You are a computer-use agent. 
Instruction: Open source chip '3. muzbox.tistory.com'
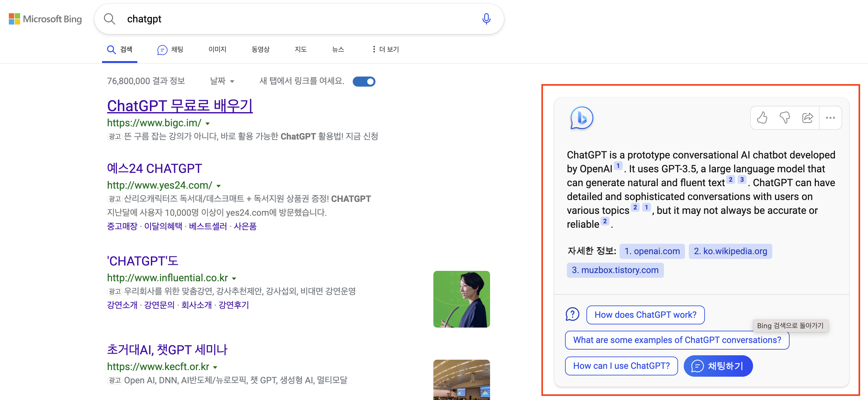(x=615, y=270)
